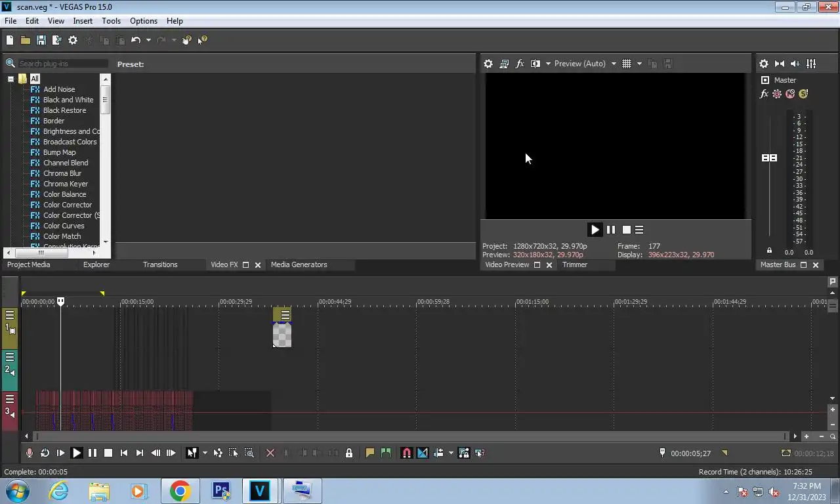This screenshot has width=840, height=504.
Task: Select the Color Curves effect
Action: 64,226
